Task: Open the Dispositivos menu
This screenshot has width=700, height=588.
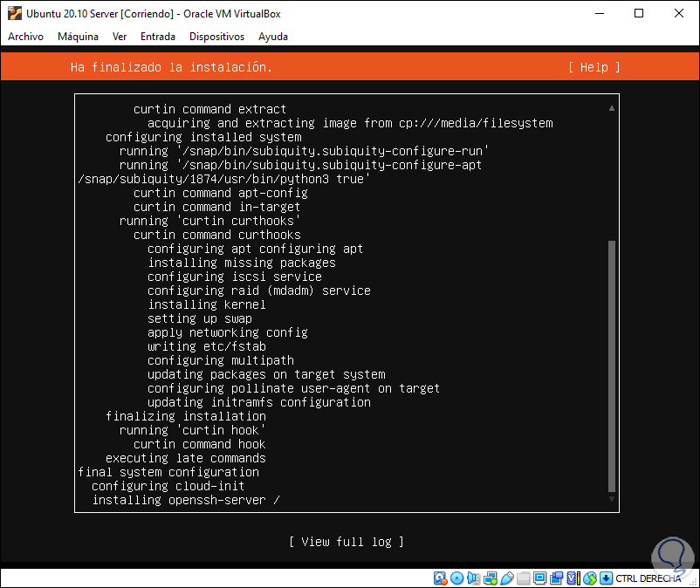Action: pos(216,37)
